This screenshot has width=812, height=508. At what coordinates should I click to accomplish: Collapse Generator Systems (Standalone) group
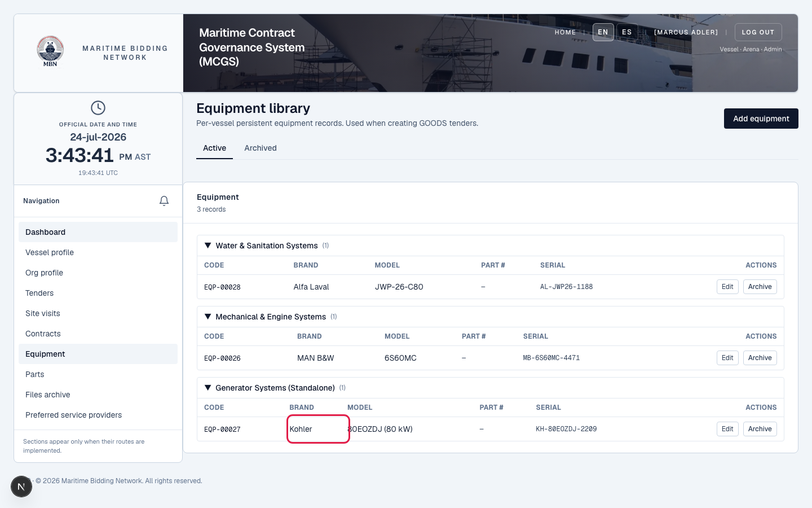coord(208,388)
